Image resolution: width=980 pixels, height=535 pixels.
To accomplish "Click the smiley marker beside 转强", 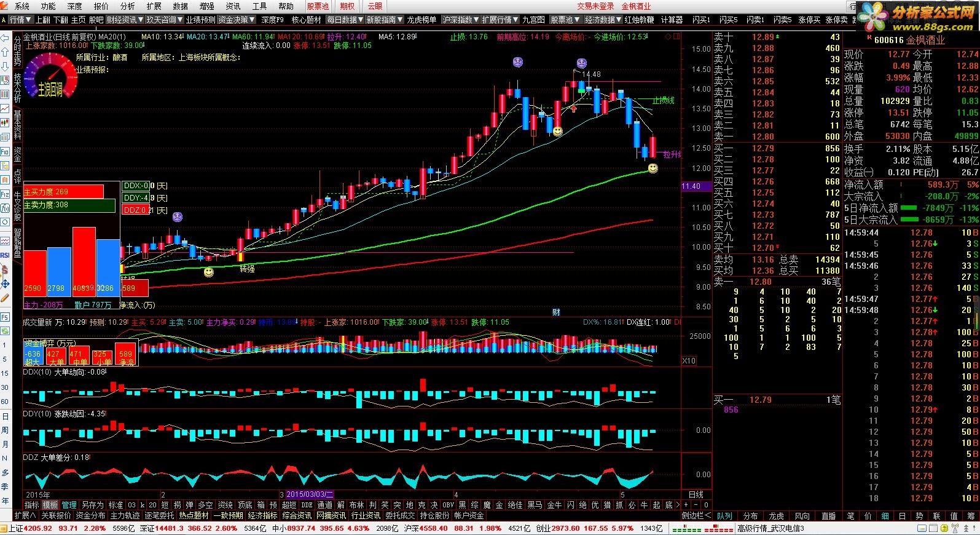I will pyautogui.click(x=209, y=271).
